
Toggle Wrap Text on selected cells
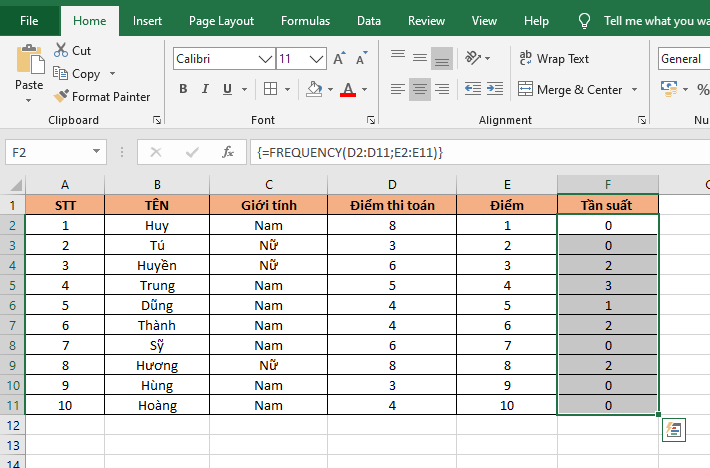pos(554,59)
